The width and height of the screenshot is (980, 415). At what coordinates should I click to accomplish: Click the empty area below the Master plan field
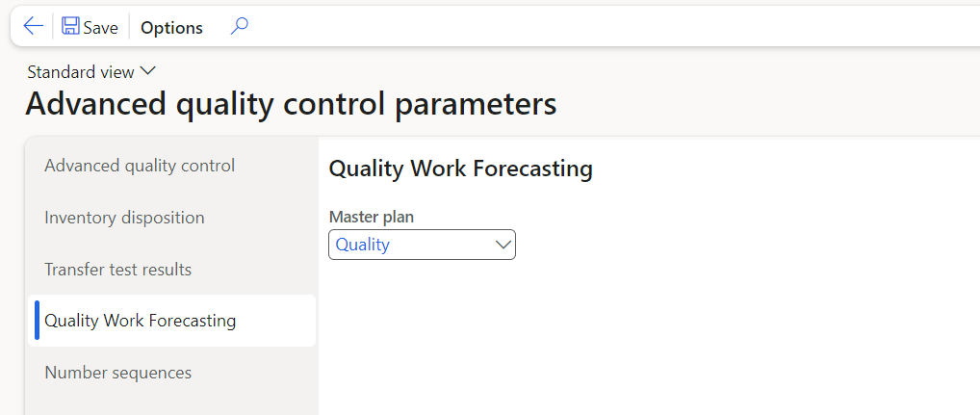point(578,337)
